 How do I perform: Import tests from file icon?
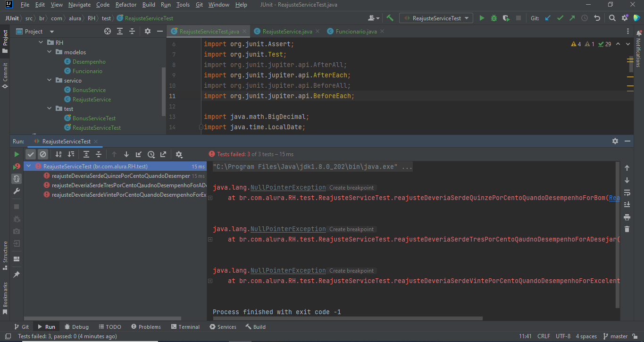[x=139, y=154]
